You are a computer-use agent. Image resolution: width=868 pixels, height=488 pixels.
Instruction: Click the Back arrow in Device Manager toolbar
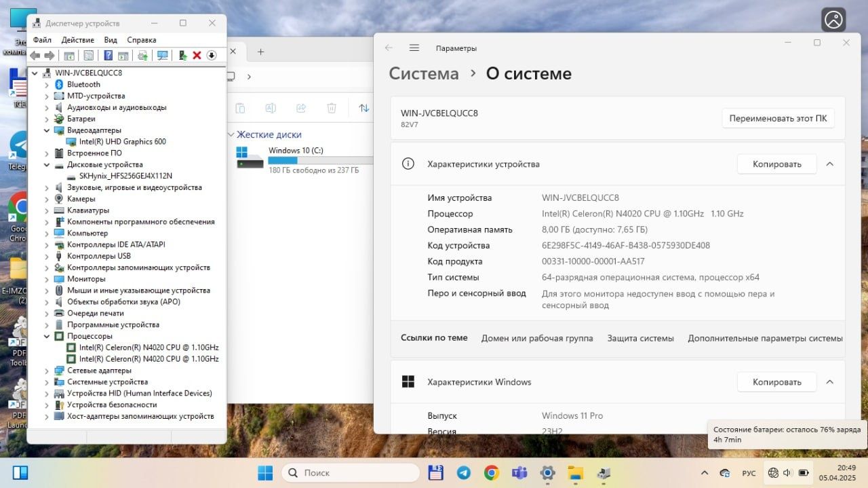tap(35, 56)
